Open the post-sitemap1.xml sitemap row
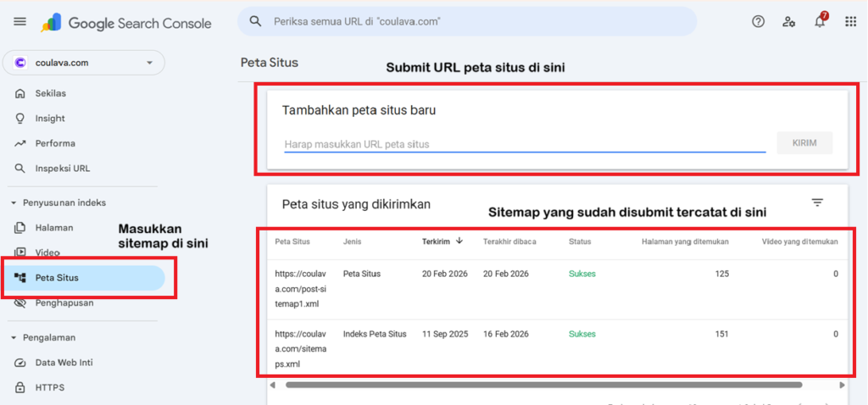The height and width of the screenshot is (405, 868). 558,290
